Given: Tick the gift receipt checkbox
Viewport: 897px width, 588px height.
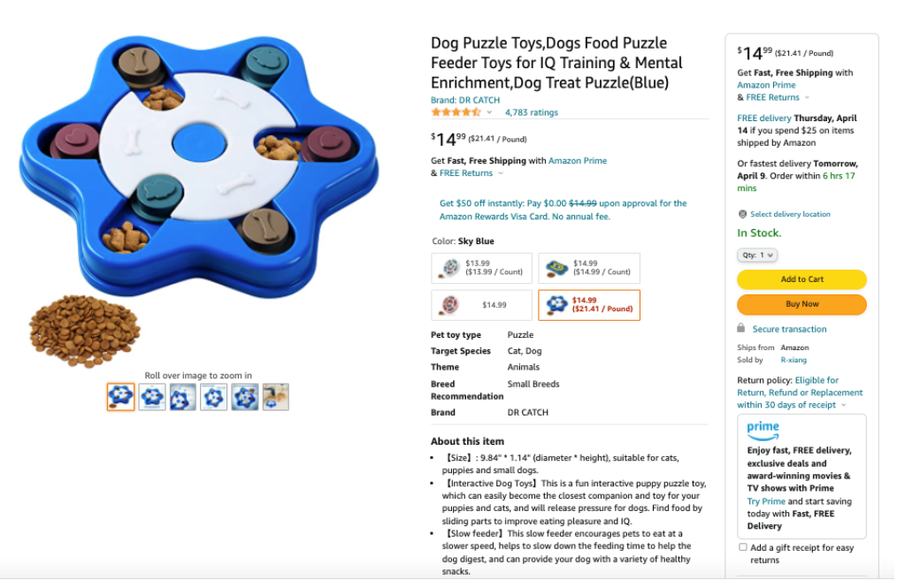Looking at the screenshot, I should pyautogui.click(x=742, y=547).
